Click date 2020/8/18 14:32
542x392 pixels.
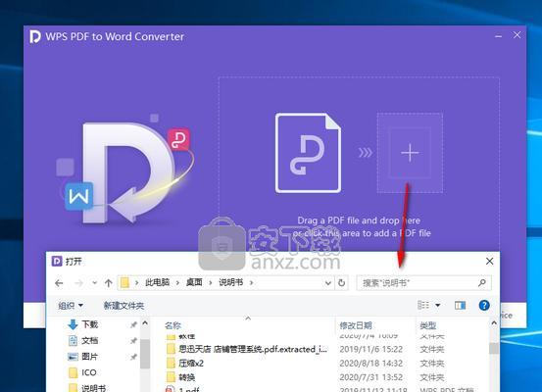(370, 364)
